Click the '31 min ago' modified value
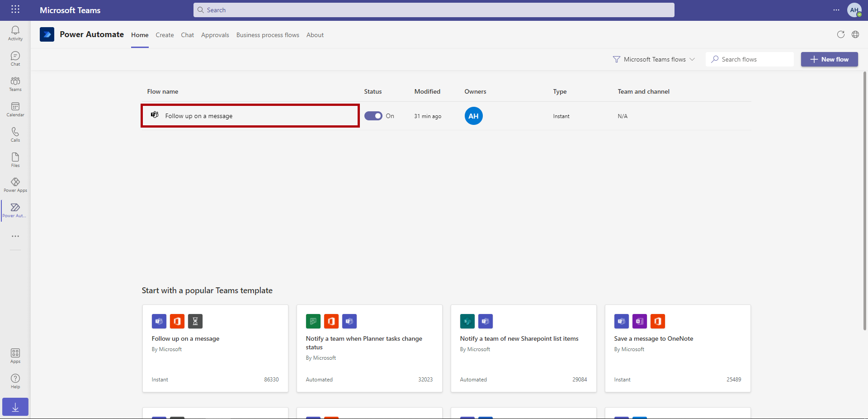The image size is (868, 419). pyautogui.click(x=428, y=116)
